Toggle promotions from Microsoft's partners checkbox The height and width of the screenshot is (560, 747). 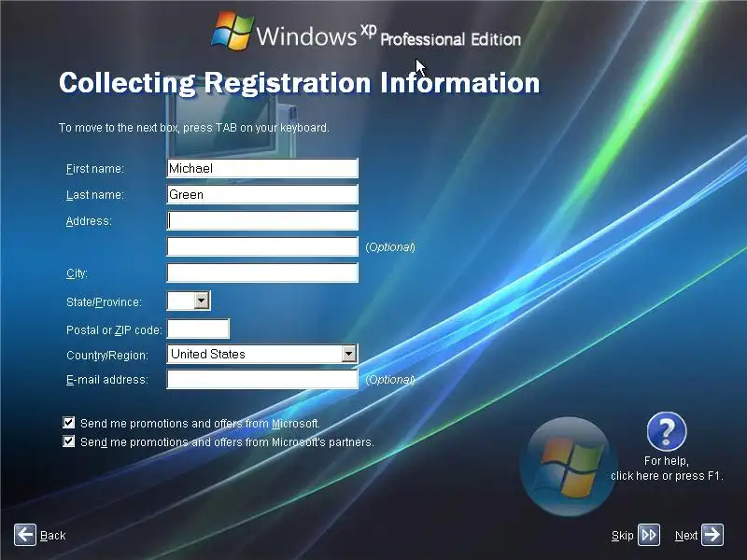(x=68, y=441)
